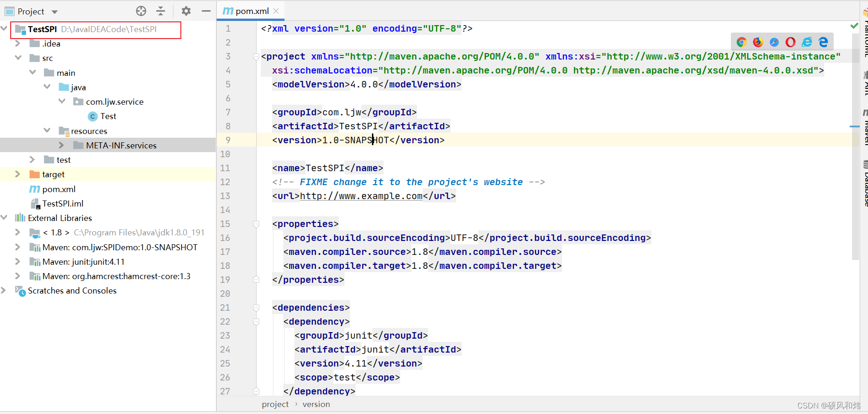The height and width of the screenshot is (414, 868).
Task: Select Maven: org.hamcrest:hamcrest-core:1.3 library
Action: (116, 276)
